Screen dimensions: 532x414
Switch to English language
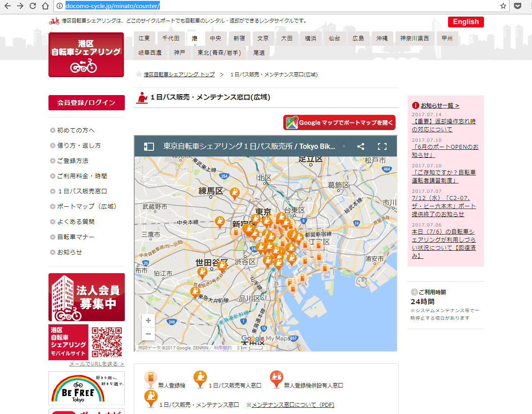point(466,22)
